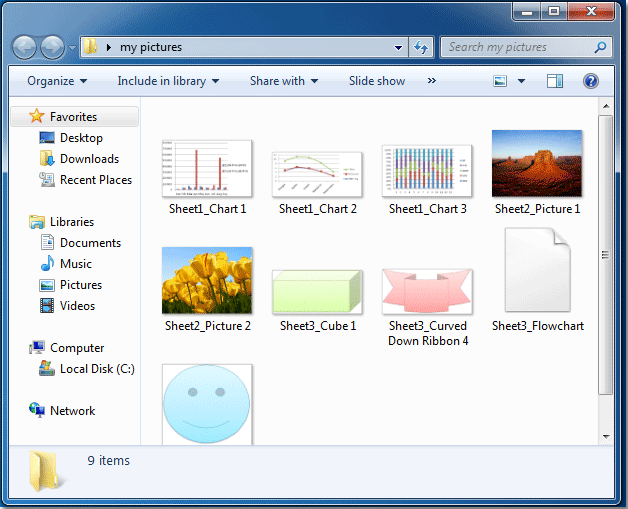Toggle the preview pane button
Viewport: 628px width, 509px height.
click(555, 81)
